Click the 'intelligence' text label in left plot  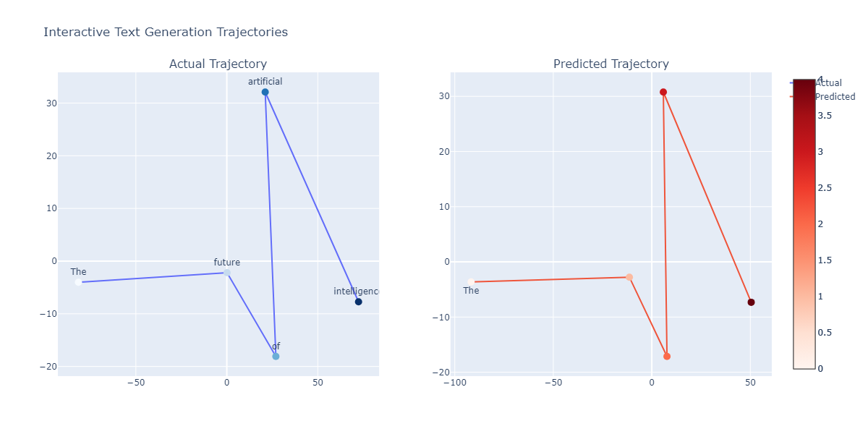pos(356,292)
